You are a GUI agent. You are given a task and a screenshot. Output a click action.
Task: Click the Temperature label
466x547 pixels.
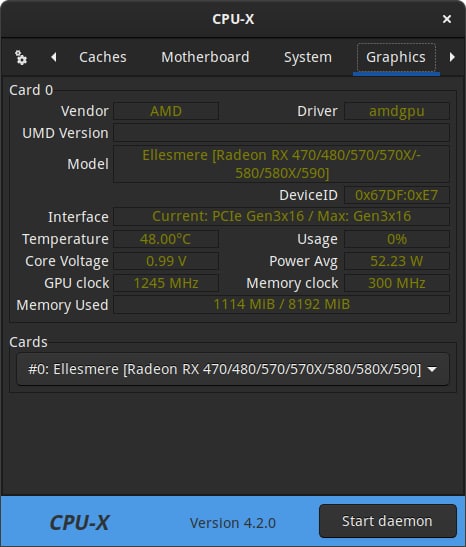click(x=65, y=239)
